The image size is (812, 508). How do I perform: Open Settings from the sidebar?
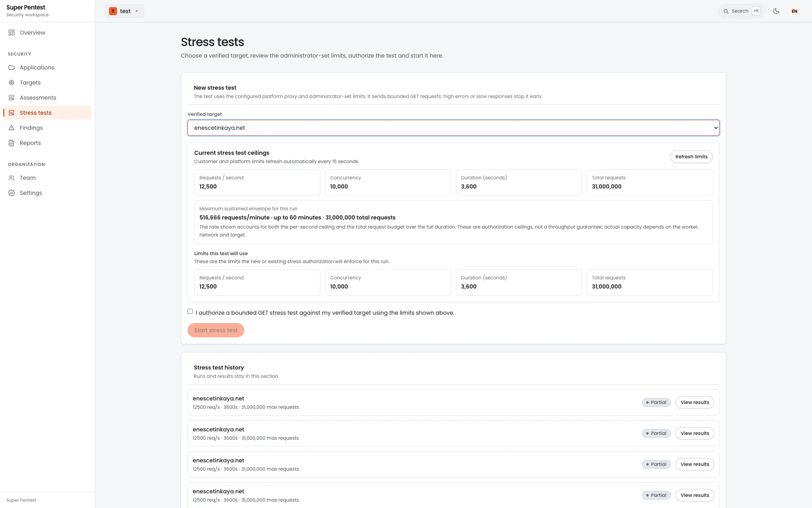pos(48,193)
